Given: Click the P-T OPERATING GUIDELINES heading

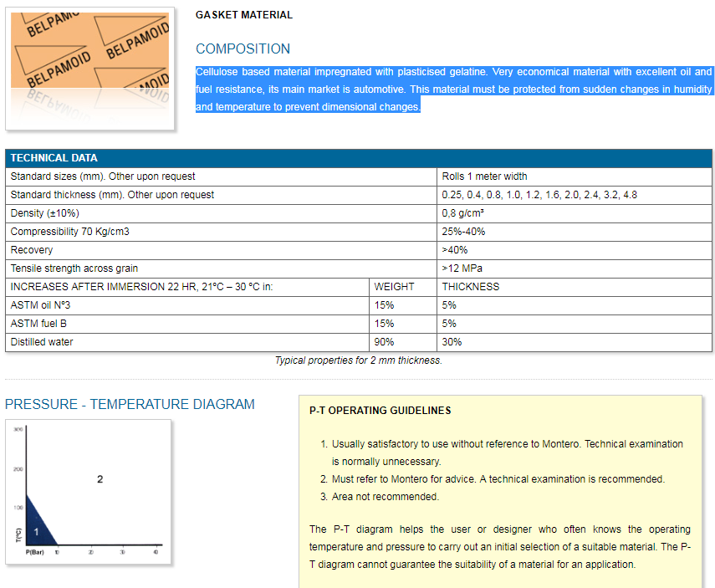Looking at the screenshot, I should pyautogui.click(x=380, y=411).
